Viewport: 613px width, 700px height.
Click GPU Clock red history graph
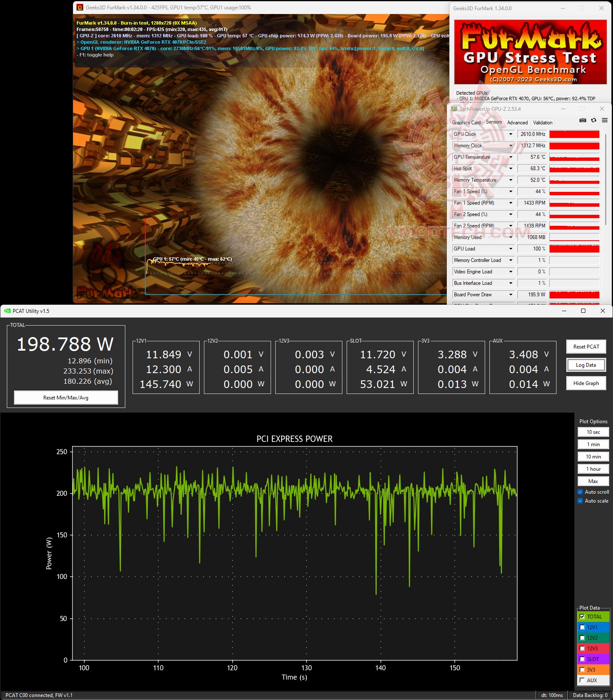(x=574, y=134)
